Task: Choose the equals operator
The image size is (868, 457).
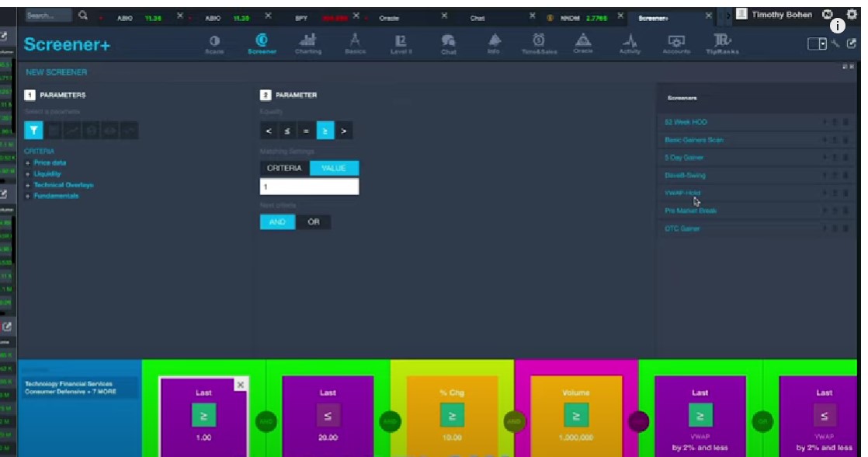Action: pyautogui.click(x=306, y=131)
